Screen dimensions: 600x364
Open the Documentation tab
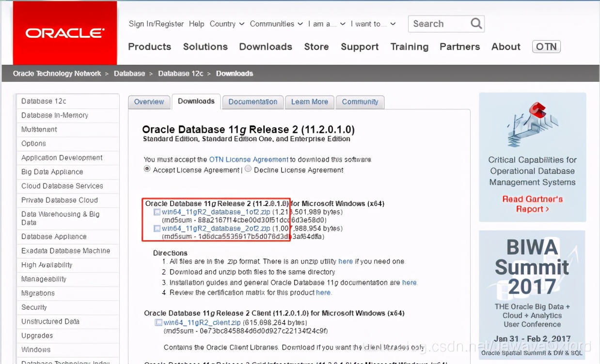(253, 102)
